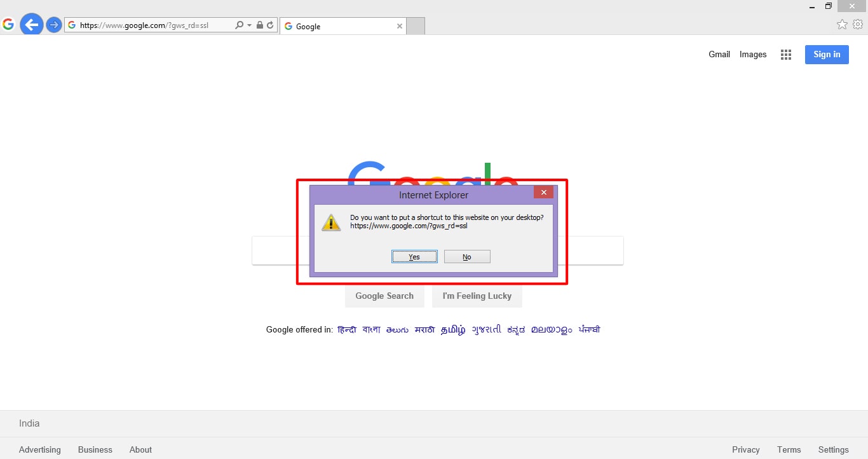868x459 pixels.
Task: Click the search magnifier in the address bar
Action: coord(238,25)
